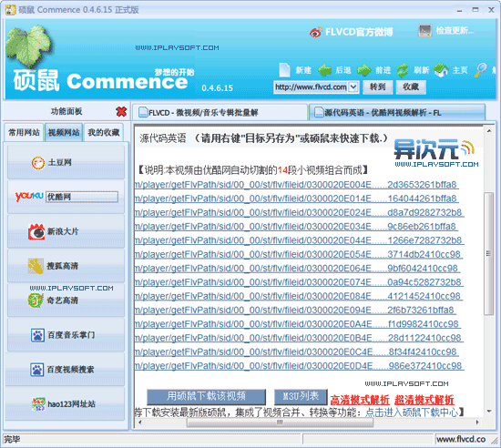Switch to the 常用网站 tab
501x448 pixels.
[x=24, y=132]
